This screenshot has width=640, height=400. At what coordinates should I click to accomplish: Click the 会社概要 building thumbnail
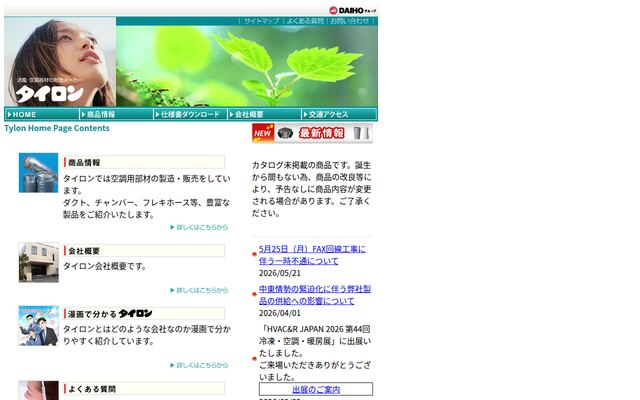[38, 262]
